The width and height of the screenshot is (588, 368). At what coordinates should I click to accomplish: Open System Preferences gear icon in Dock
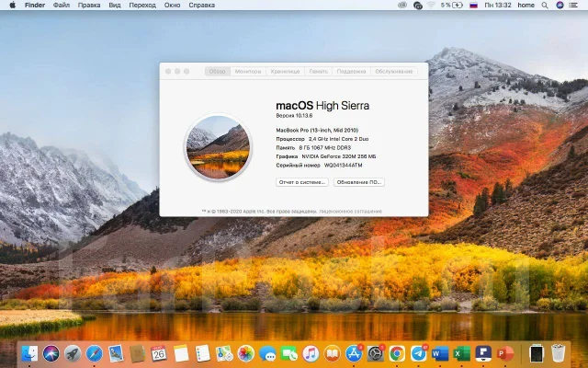(x=376, y=353)
